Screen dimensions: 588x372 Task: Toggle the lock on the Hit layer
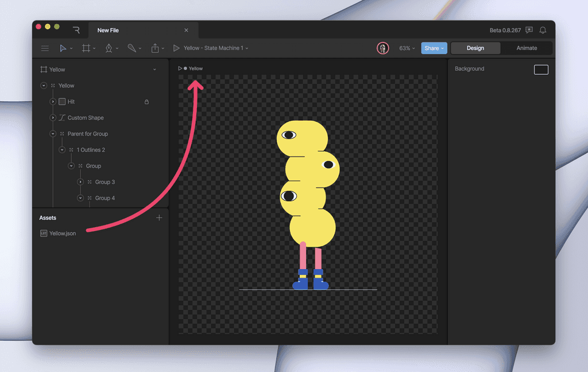point(146,101)
